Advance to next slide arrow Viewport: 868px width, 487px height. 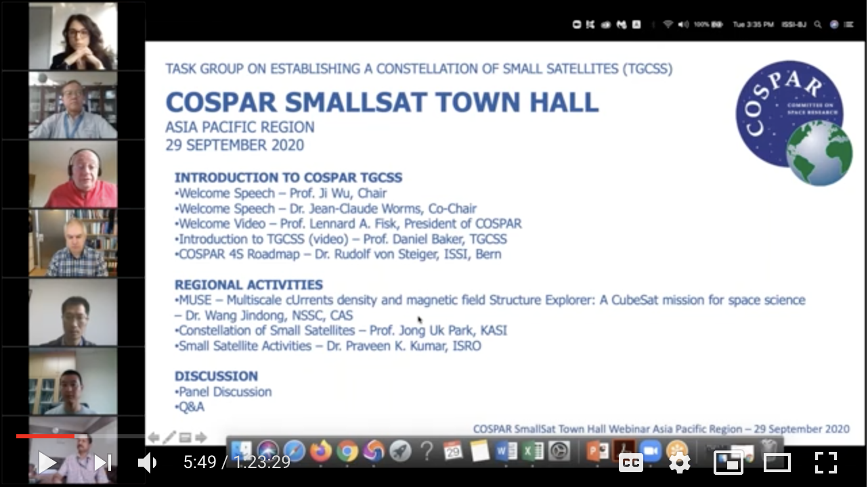click(200, 438)
